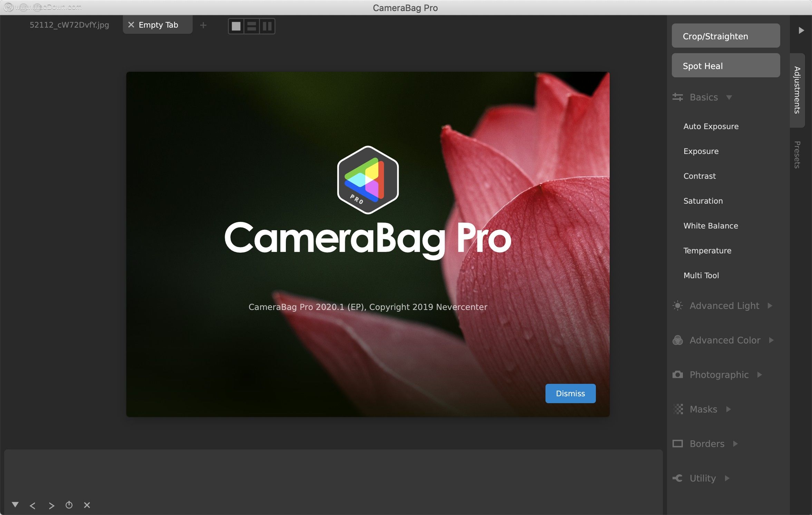
Task: Click the Basics section label
Action: (x=704, y=97)
